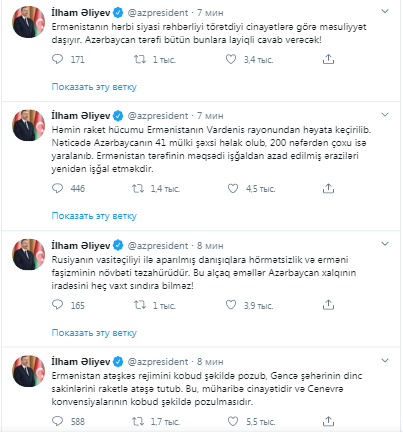Like the tweet with 3,9 тыс. likes
403x432 pixels.
231,305
